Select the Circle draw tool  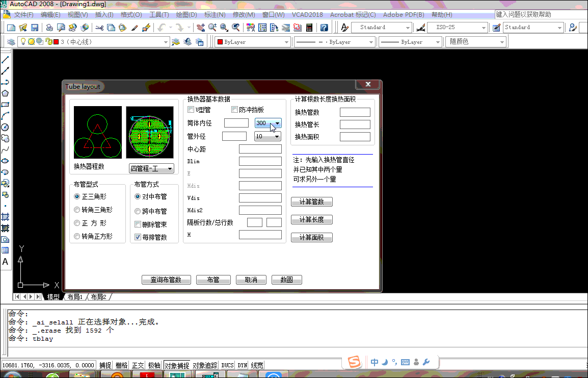(5, 127)
